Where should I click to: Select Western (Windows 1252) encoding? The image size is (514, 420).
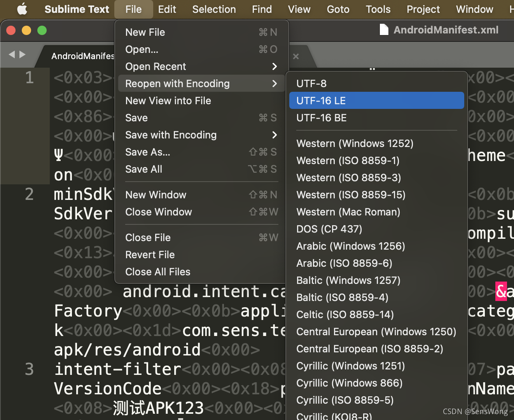pyautogui.click(x=377, y=143)
